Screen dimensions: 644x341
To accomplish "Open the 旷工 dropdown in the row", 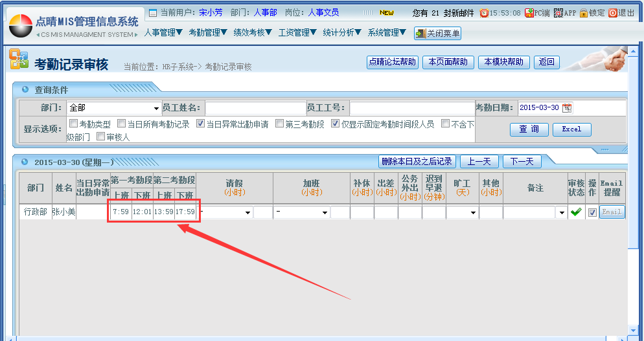I will [x=473, y=212].
